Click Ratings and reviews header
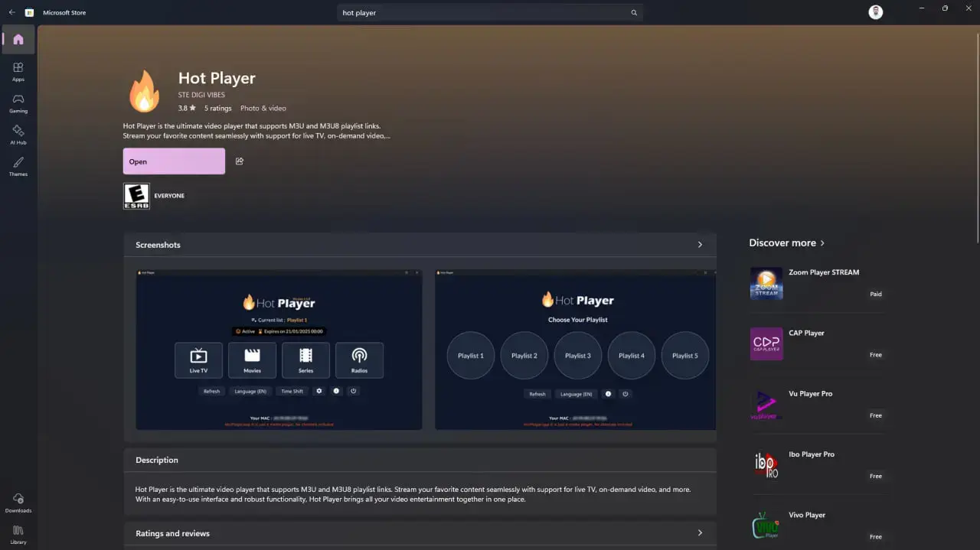The image size is (980, 550). [420, 533]
